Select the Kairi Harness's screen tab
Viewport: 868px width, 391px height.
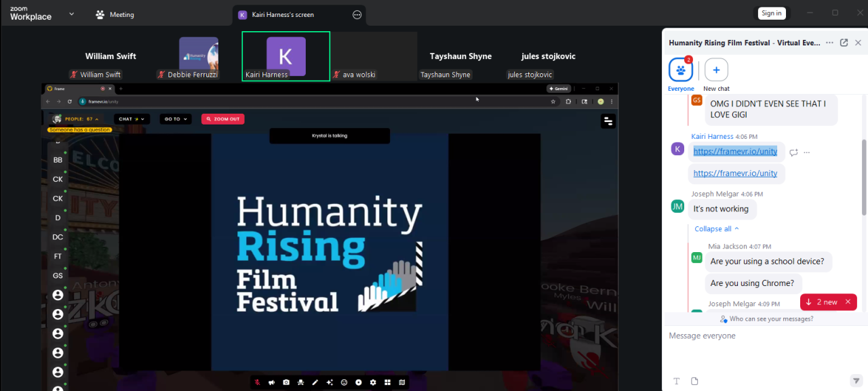click(x=288, y=14)
